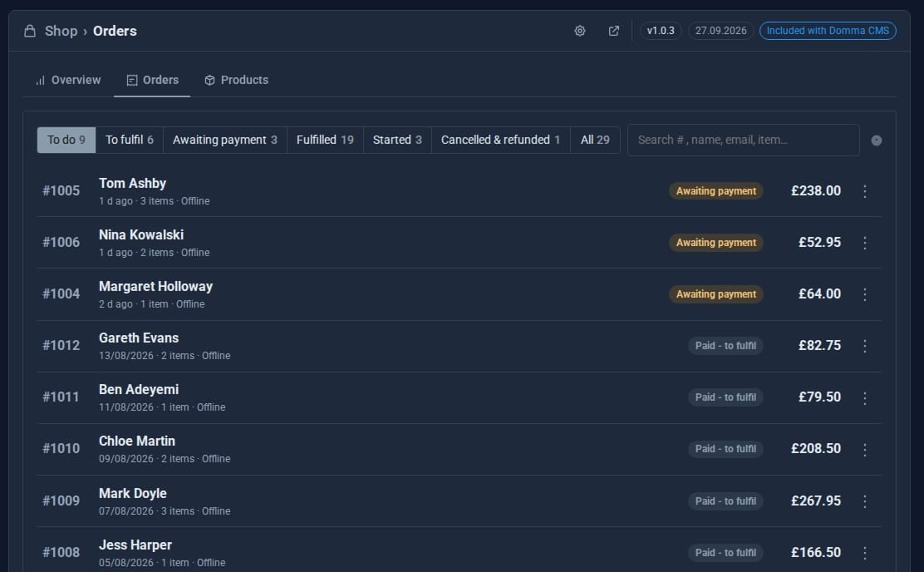Click the £208.50 order total
924x572 pixels.
[x=816, y=449]
